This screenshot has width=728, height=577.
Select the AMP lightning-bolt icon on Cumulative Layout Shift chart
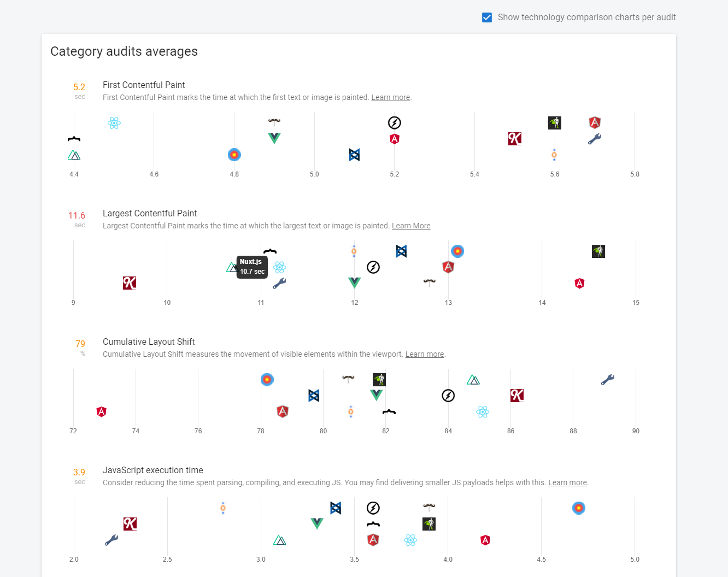448,395
